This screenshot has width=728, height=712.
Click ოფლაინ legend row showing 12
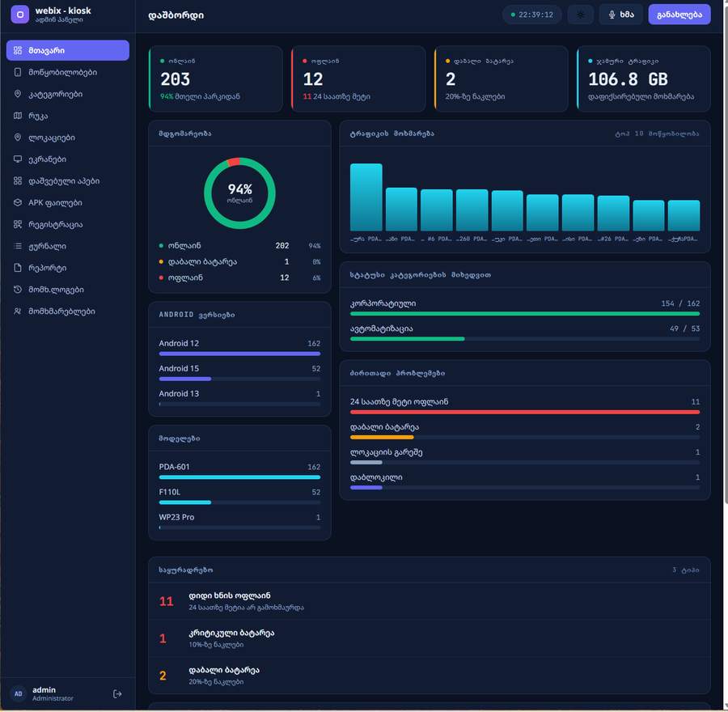coord(239,278)
